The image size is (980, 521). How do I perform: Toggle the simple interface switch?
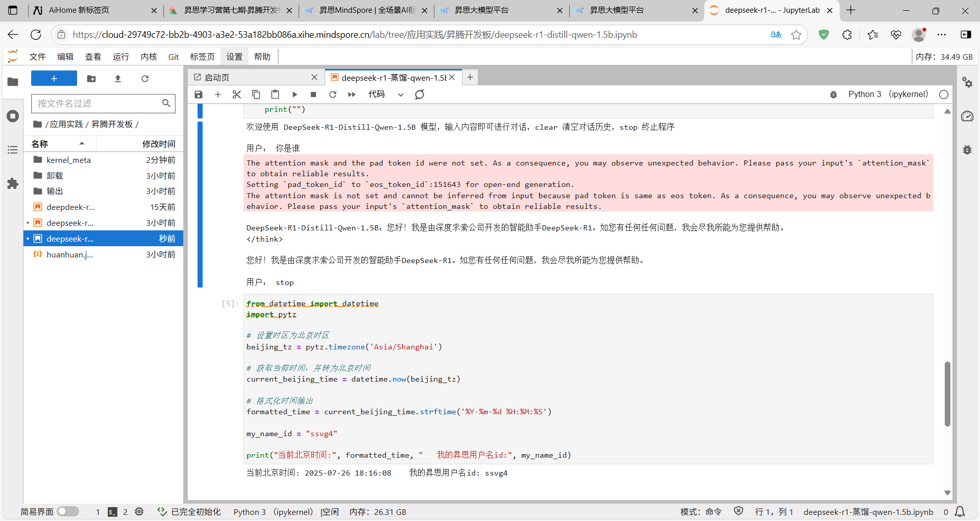click(68, 511)
